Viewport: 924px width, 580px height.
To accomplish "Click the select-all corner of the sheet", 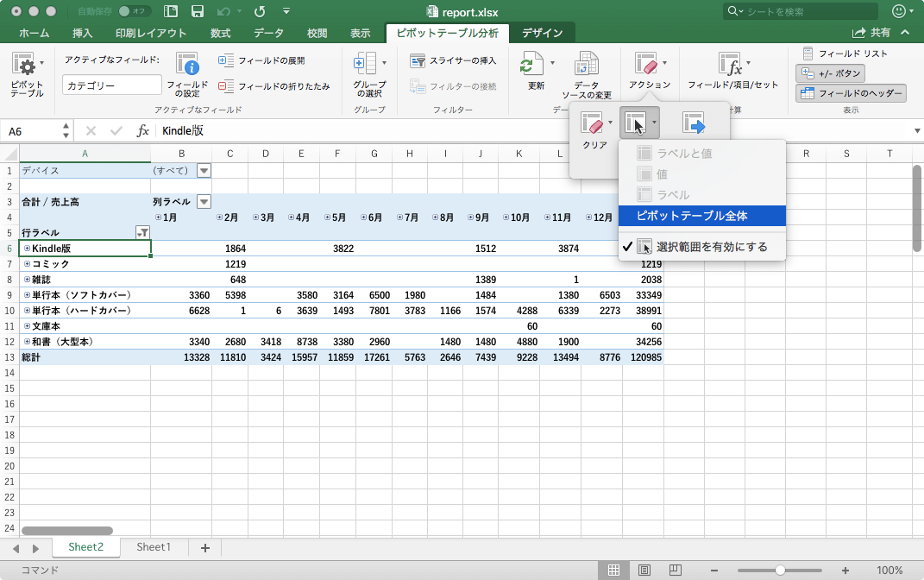I will tap(10, 154).
